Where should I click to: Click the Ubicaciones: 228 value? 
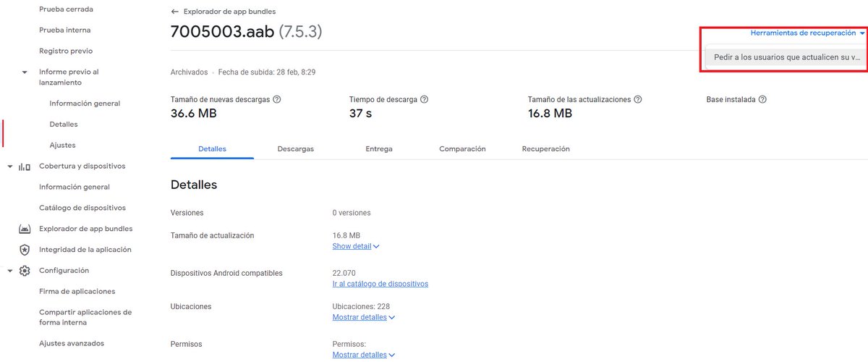[361, 306]
